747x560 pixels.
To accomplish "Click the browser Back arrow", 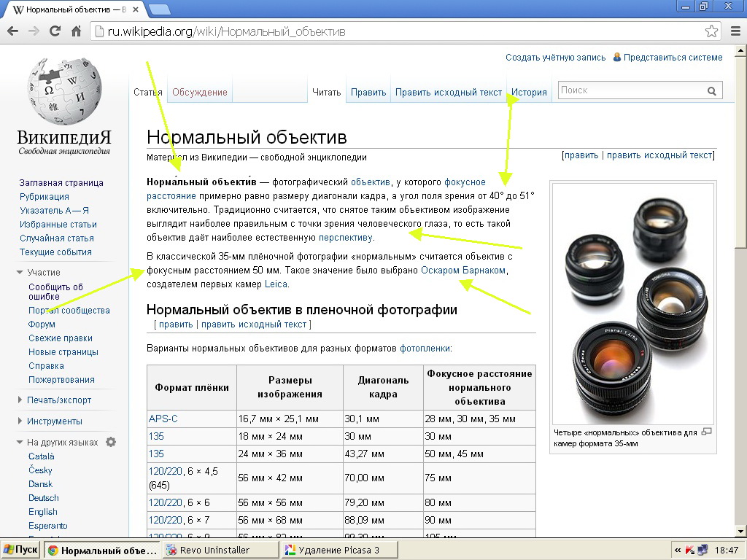I will (x=13, y=31).
